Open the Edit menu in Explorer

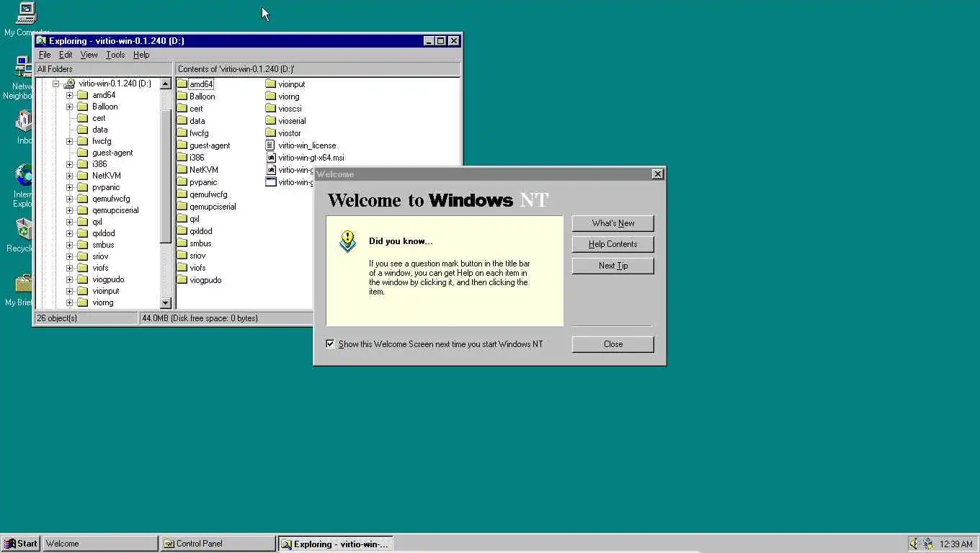tap(66, 55)
